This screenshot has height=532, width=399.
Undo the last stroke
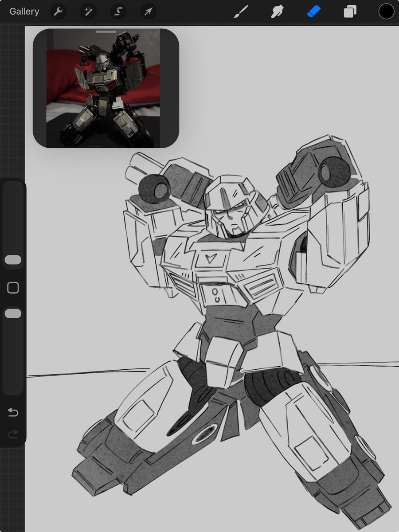[x=13, y=412]
